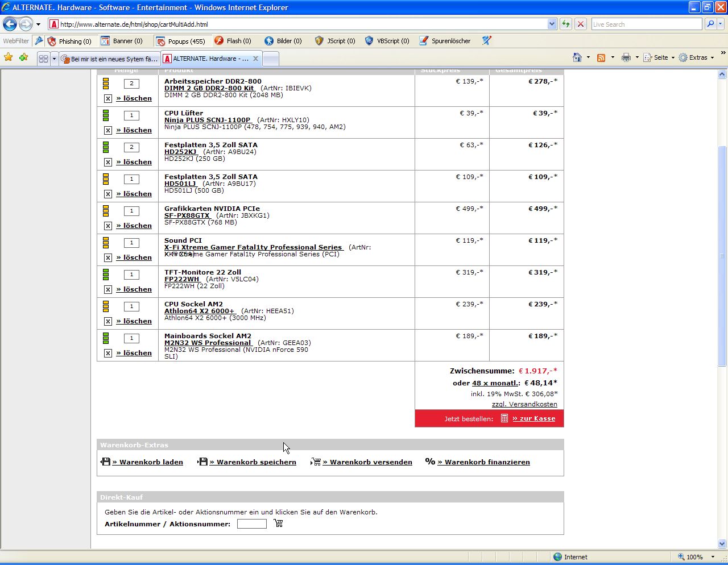The height and width of the screenshot is (565, 728).
Task: Expand the toolbar overflow chevron
Action: [x=723, y=53]
